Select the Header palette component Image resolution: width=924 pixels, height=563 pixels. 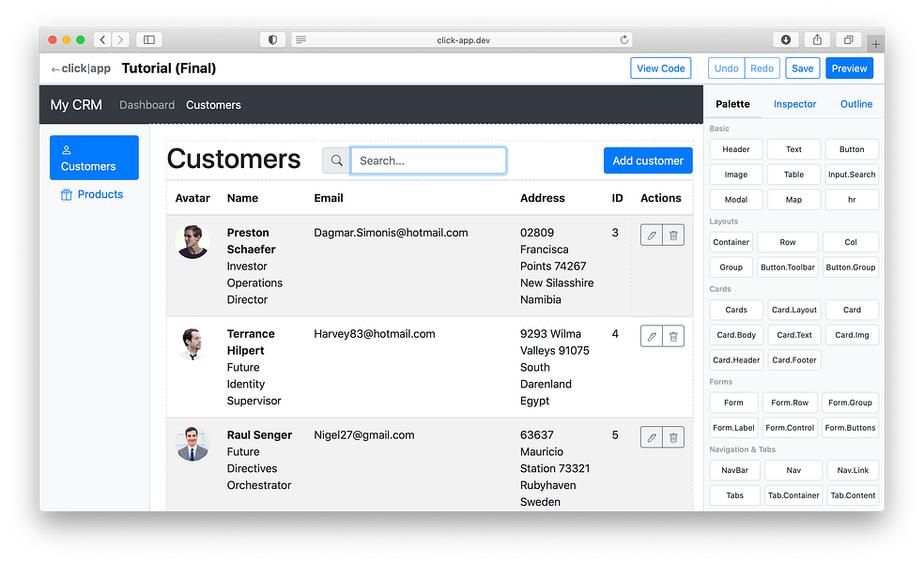pos(735,149)
